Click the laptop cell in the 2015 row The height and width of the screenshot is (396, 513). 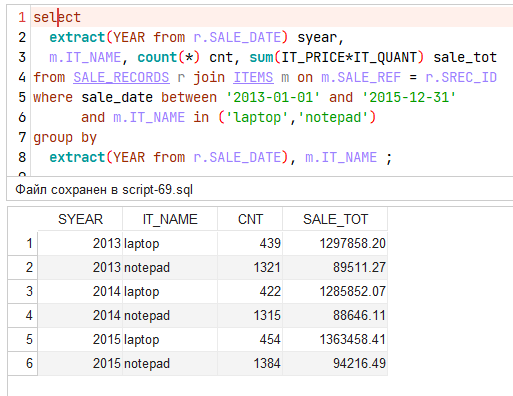pyautogui.click(x=170, y=339)
